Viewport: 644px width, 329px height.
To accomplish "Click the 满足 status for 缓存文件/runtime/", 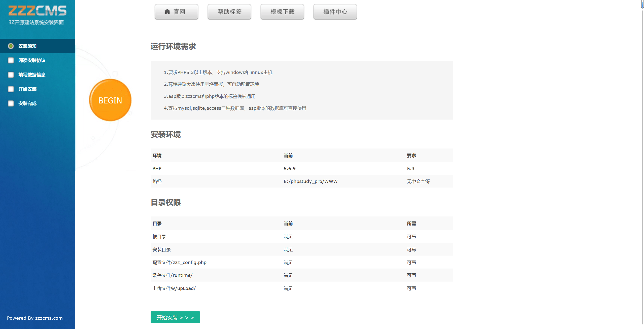I will pos(288,275).
